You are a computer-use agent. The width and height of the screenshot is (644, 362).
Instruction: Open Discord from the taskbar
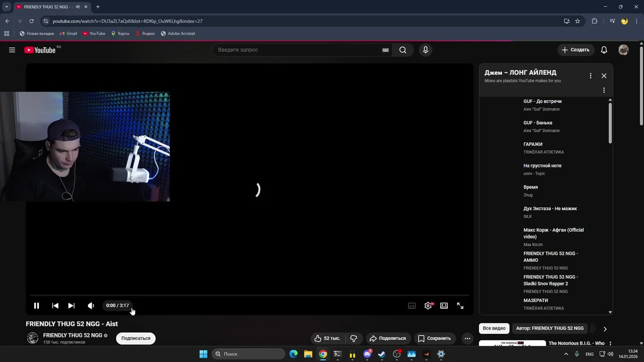(367, 354)
